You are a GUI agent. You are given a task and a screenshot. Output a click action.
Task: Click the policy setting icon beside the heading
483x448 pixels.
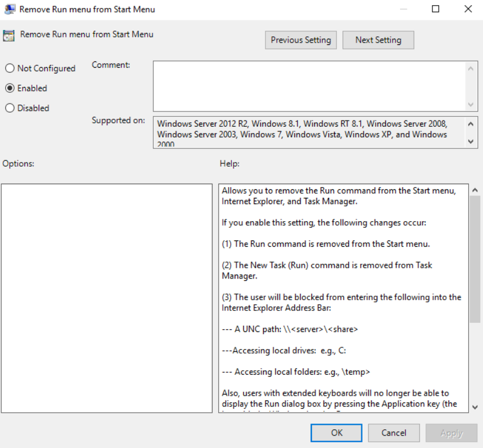9,35
